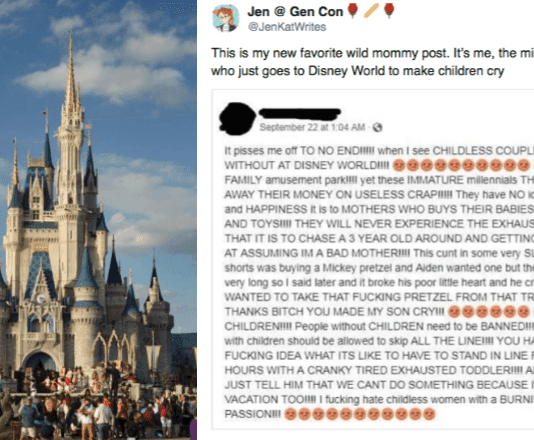Screen dimensions: 534x440
Task: Click the redacted poster name bar
Action: (x=300, y=114)
